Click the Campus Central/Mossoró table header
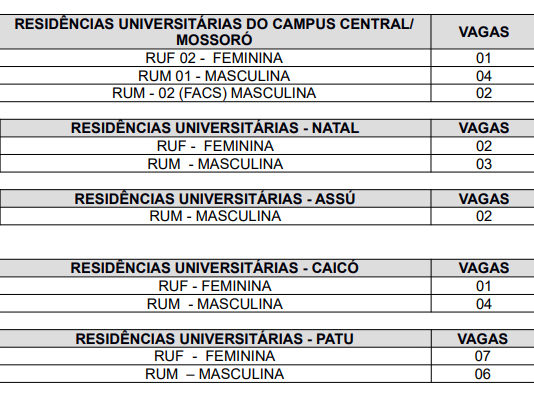 214,32
